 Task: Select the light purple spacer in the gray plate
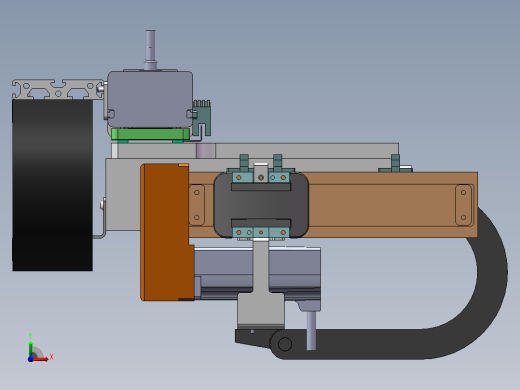206,151
